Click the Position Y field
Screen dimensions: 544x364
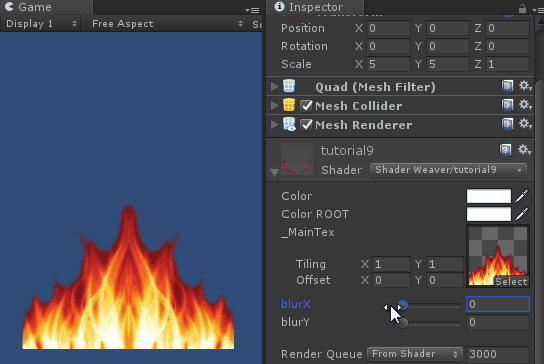(448, 28)
